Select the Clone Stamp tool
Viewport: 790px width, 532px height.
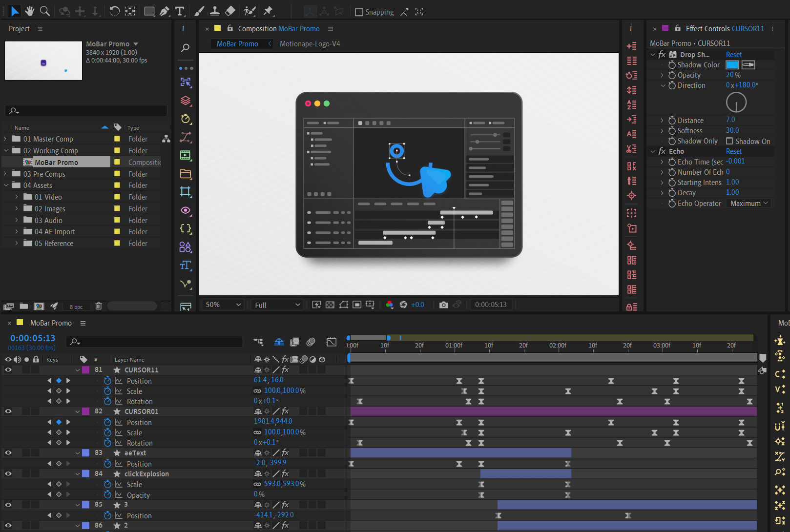[214, 11]
